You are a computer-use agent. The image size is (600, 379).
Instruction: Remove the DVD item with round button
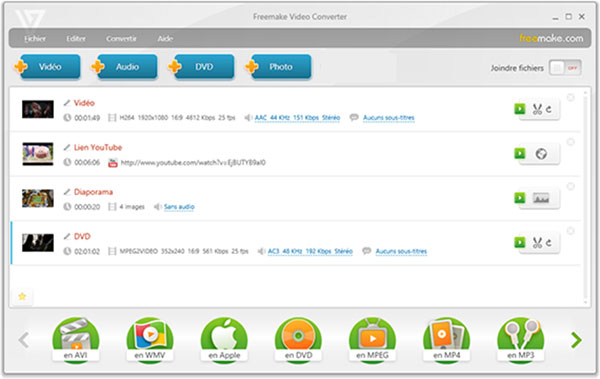pyautogui.click(x=571, y=231)
